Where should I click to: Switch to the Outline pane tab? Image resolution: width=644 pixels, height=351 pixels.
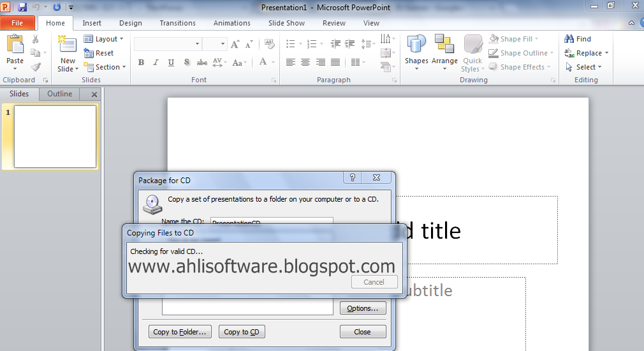(x=59, y=94)
